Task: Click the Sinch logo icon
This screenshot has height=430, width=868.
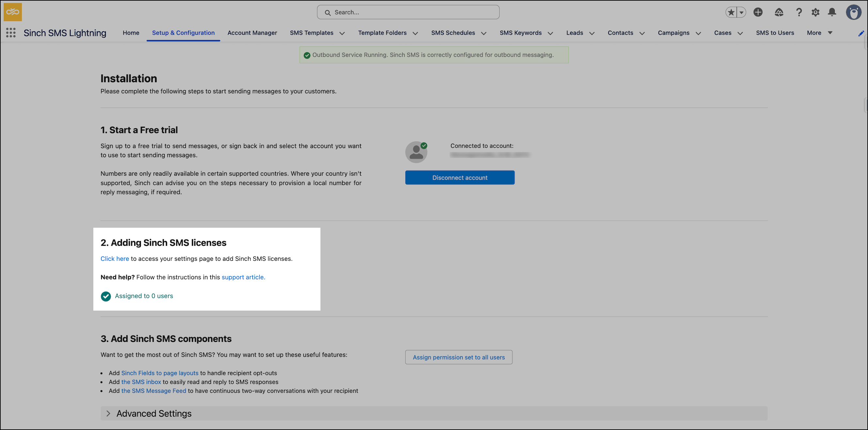Action: 13,12
